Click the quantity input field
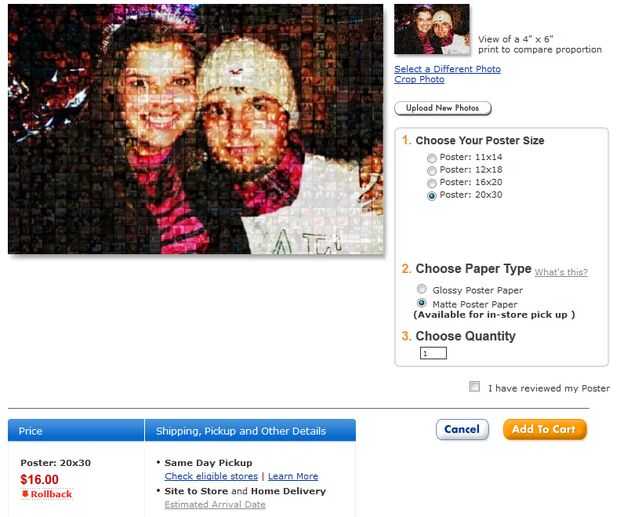Screen dimensions: 620x517 (x=433, y=353)
